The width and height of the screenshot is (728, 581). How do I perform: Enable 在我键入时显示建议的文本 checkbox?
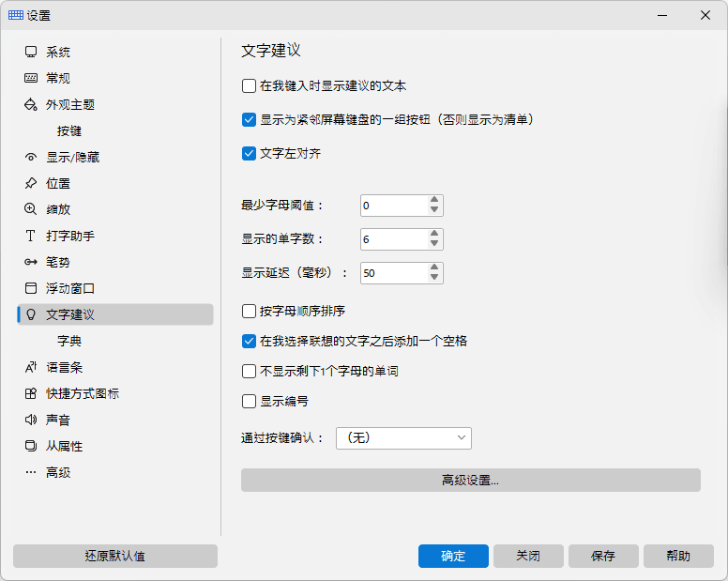click(249, 86)
